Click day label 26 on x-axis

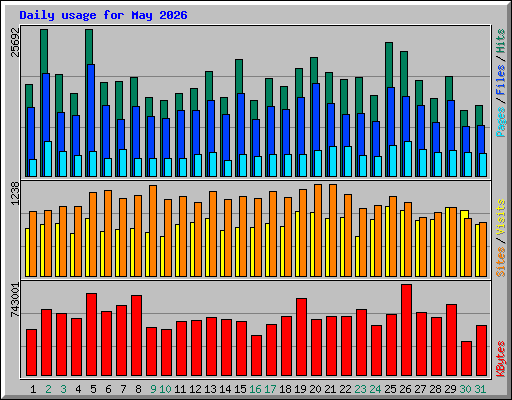tap(405, 389)
